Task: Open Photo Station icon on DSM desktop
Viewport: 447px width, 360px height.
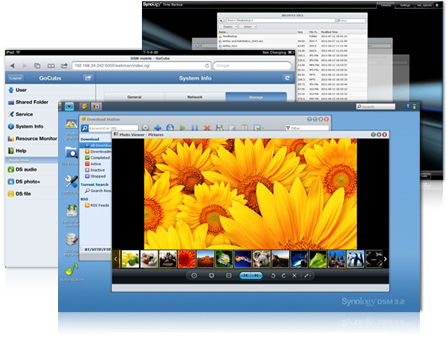Action: click(x=71, y=124)
